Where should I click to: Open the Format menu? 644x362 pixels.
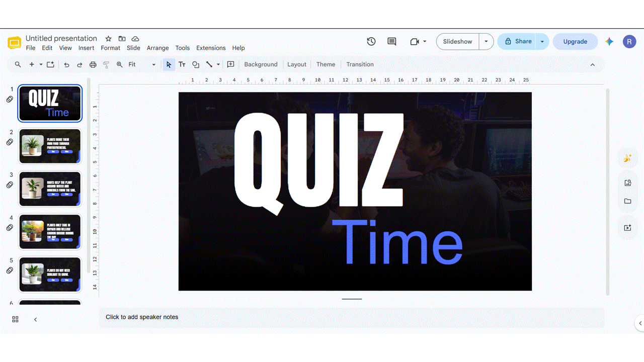point(111,48)
